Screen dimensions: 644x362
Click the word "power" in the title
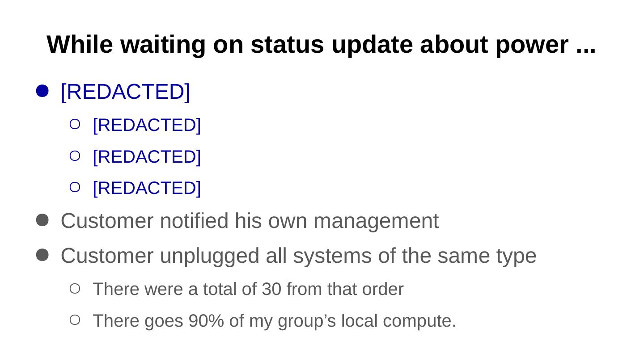click(532, 45)
